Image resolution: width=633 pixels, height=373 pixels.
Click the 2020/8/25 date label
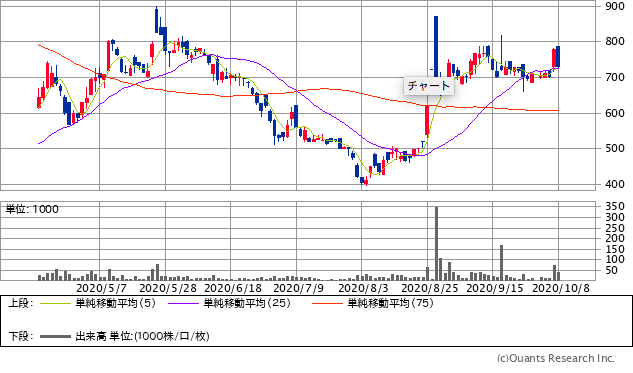(430, 288)
